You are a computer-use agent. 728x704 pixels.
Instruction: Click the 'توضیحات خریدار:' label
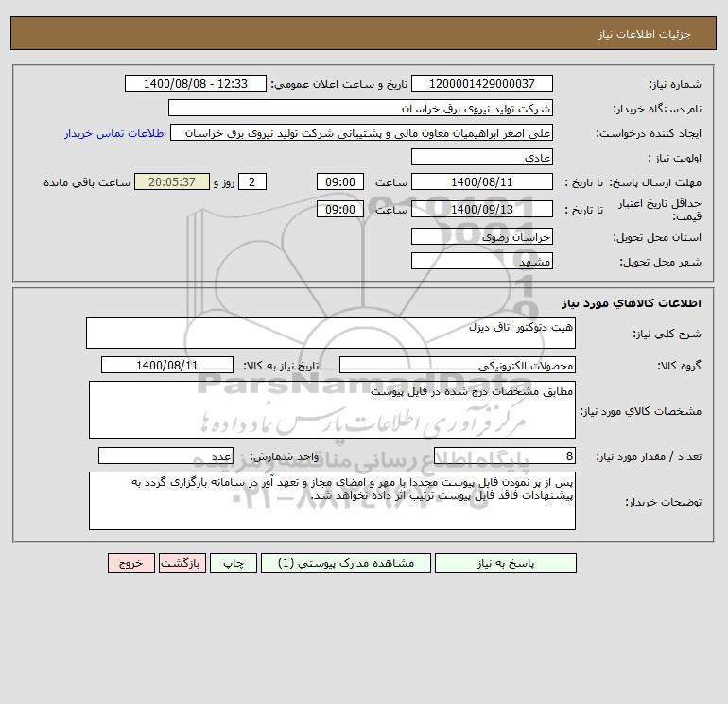(663, 502)
